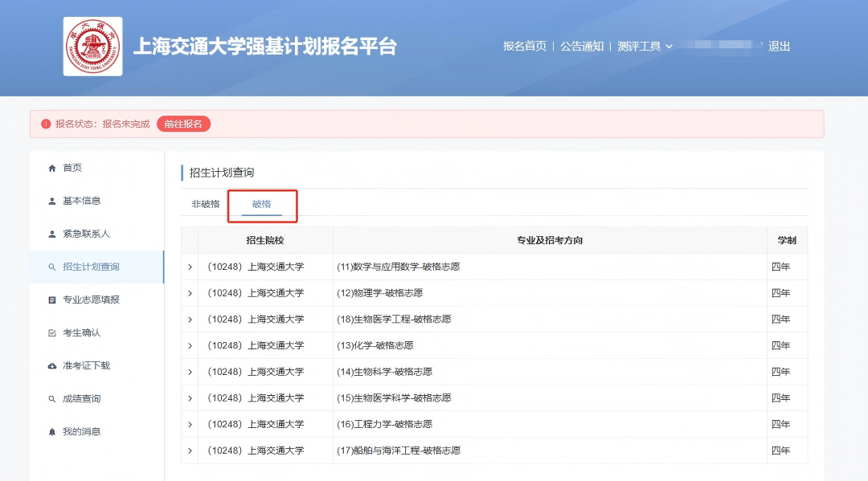Select the search icon next to 成绩查询

[x=51, y=398]
